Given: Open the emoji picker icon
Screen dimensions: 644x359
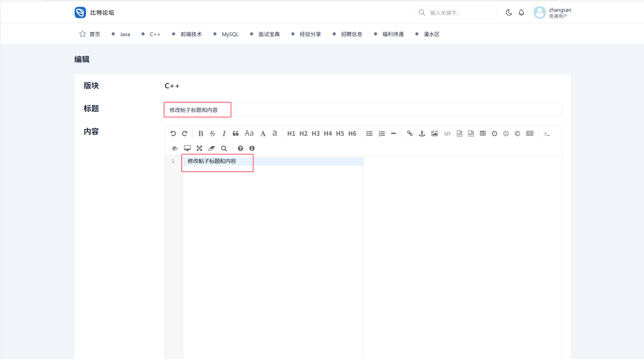Looking at the screenshot, I should coord(506,133).
